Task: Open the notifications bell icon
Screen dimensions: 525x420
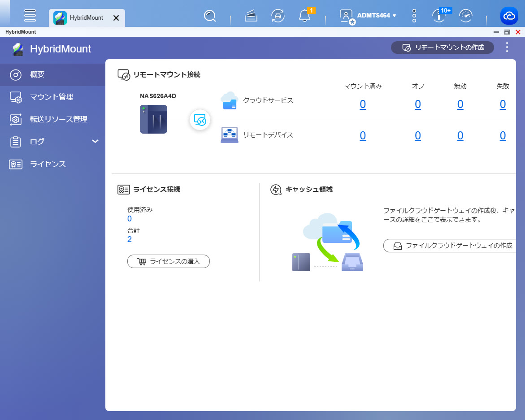Action: click(304, 16)
